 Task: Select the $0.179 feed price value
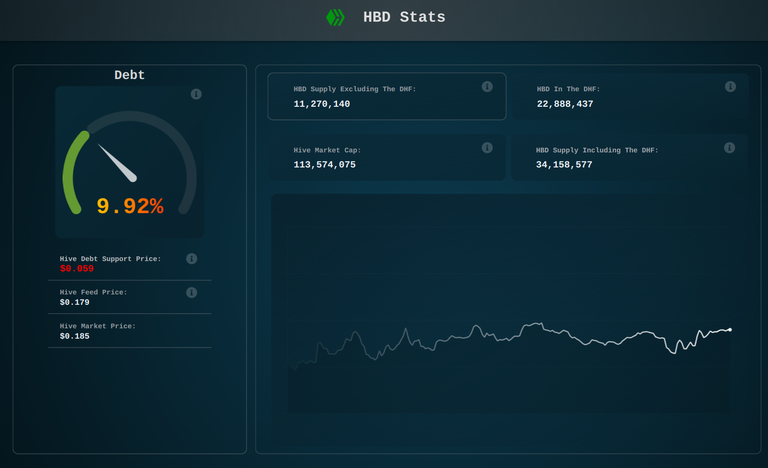pos(74,302)
